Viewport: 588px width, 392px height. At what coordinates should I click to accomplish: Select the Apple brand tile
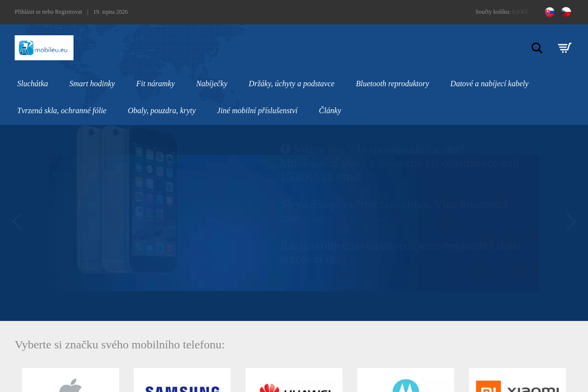click(x=71, y=380)
